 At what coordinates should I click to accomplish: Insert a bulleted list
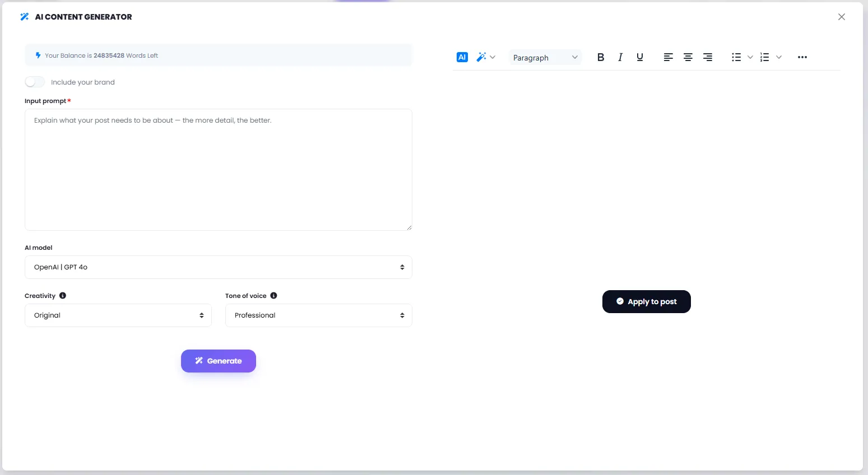[736, 57]
